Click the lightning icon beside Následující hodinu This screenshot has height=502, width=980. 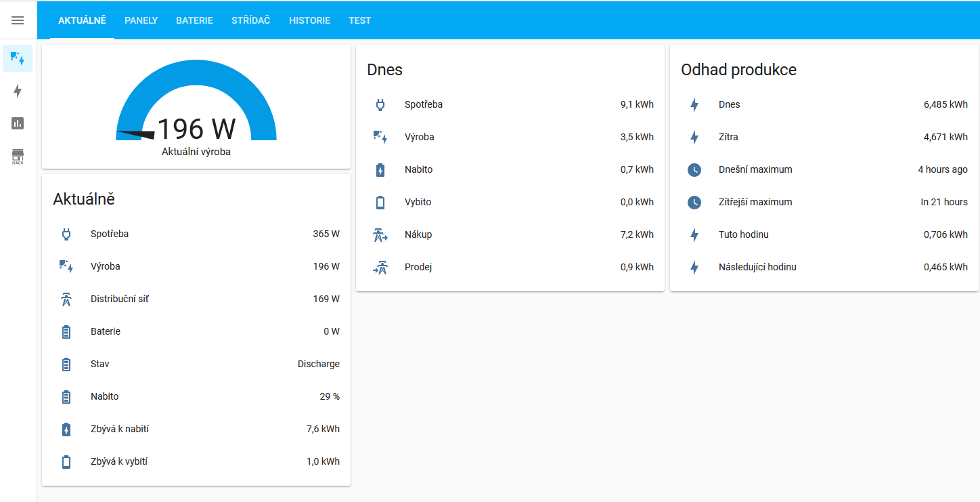click(x=694, y=267)
